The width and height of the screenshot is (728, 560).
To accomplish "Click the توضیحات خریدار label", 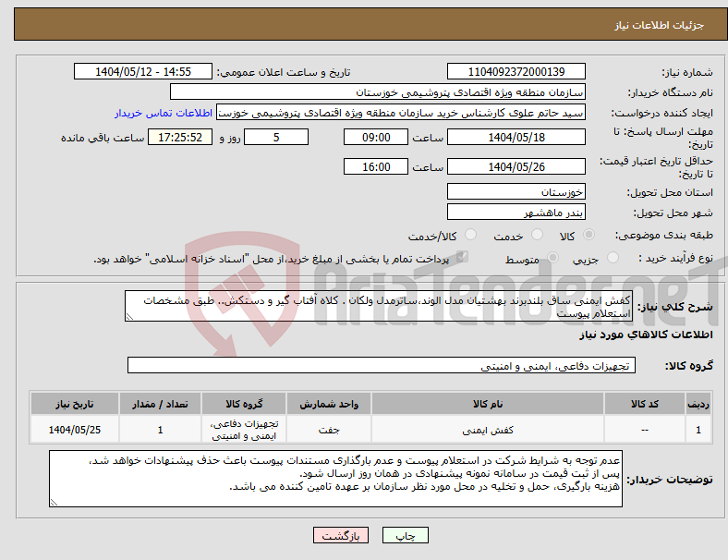I will coord(670,480).
